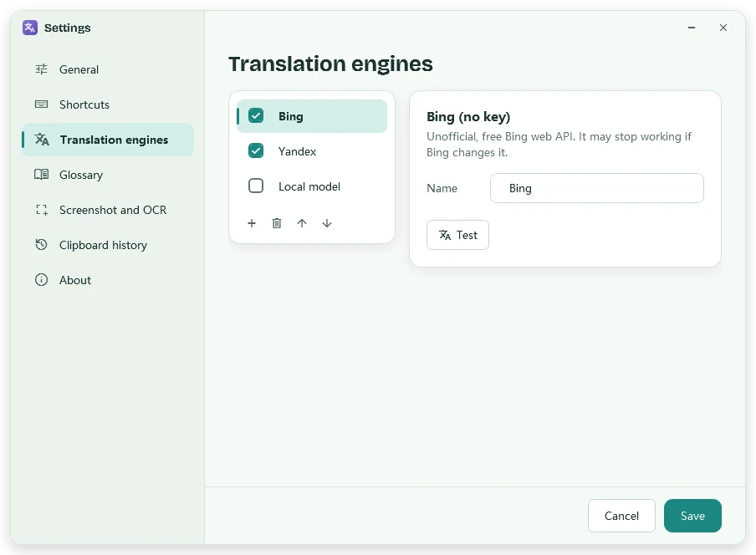The height and width of the screenshot is (555, 756).
Task: Uncheck the Yandex engine checkbox
Action: (256, 150)
